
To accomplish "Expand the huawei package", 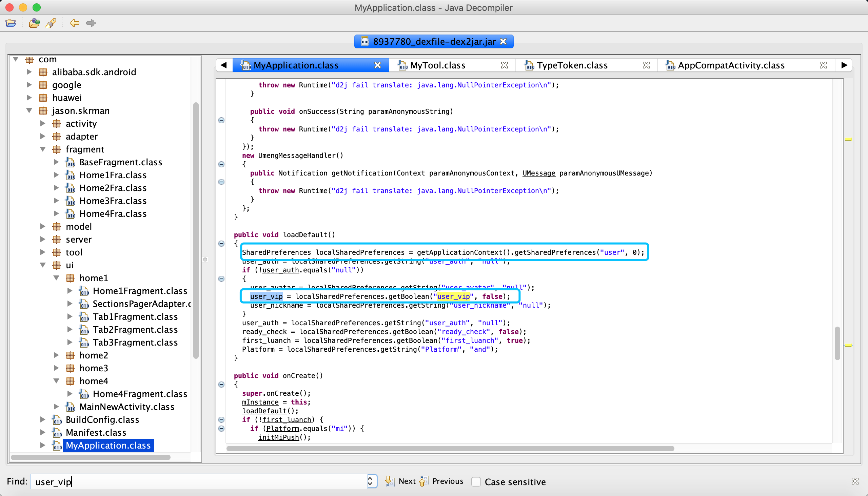I will (x=29, y=98).
